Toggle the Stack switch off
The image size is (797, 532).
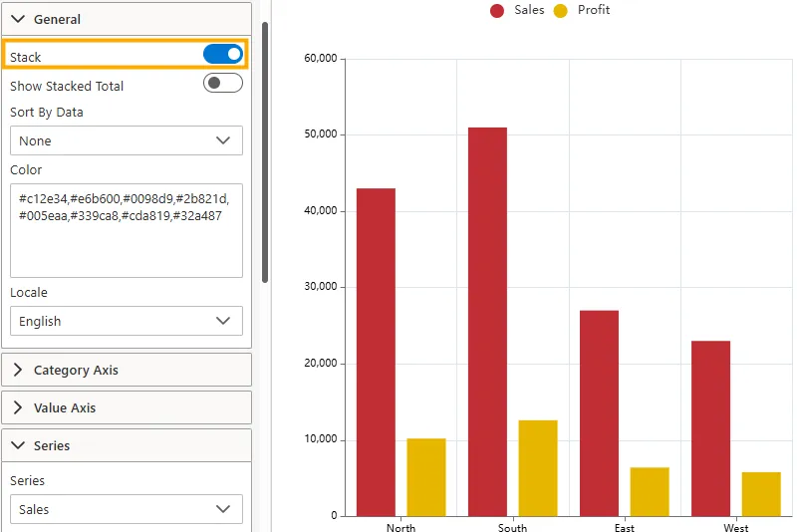(222, 54)
